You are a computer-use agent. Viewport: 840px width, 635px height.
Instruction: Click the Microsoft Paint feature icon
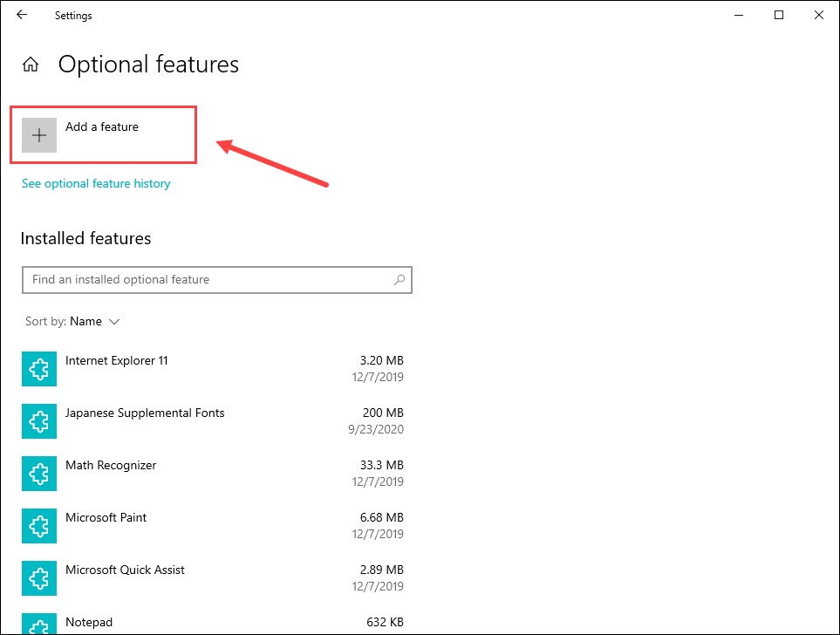tap(39, 526)
